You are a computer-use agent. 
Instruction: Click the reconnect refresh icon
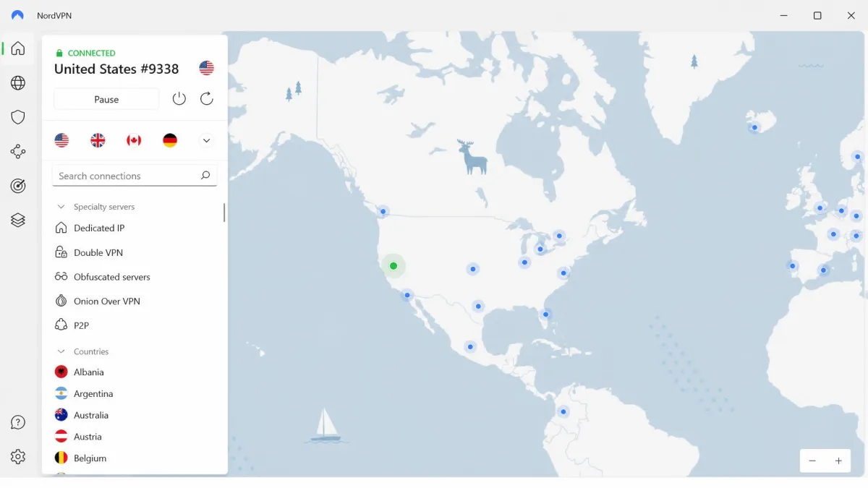click(207, 99)
